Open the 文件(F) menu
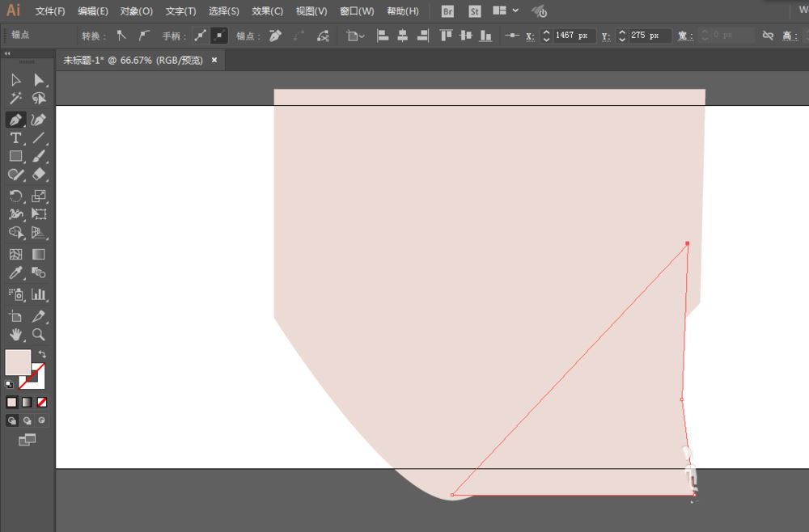 (50, 11)
